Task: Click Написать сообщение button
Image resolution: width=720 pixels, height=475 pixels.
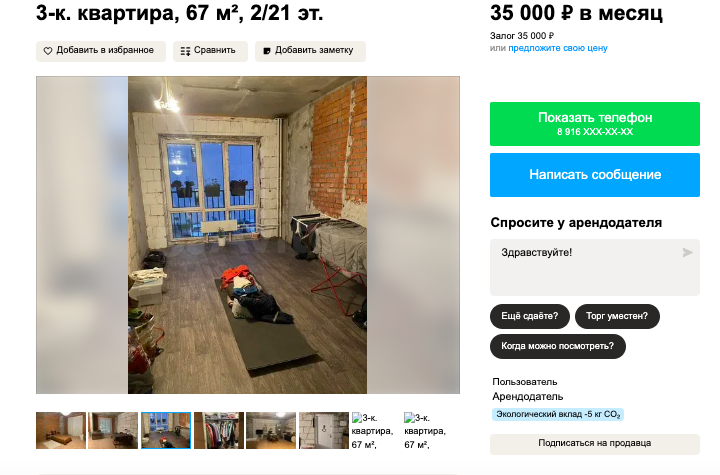Action: coord(595,175)
